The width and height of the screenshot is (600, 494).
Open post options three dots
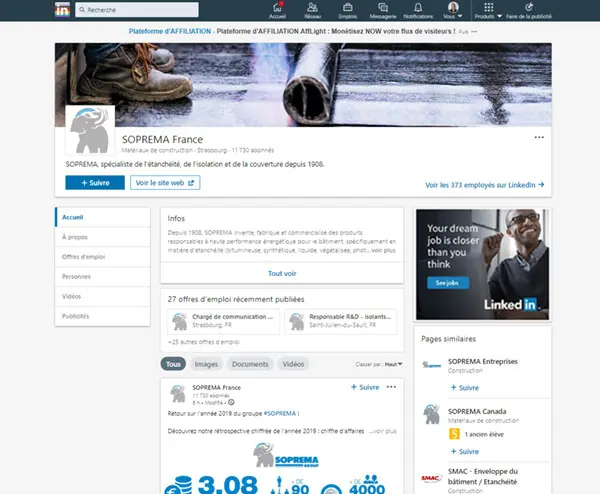[x=391, y=387]
